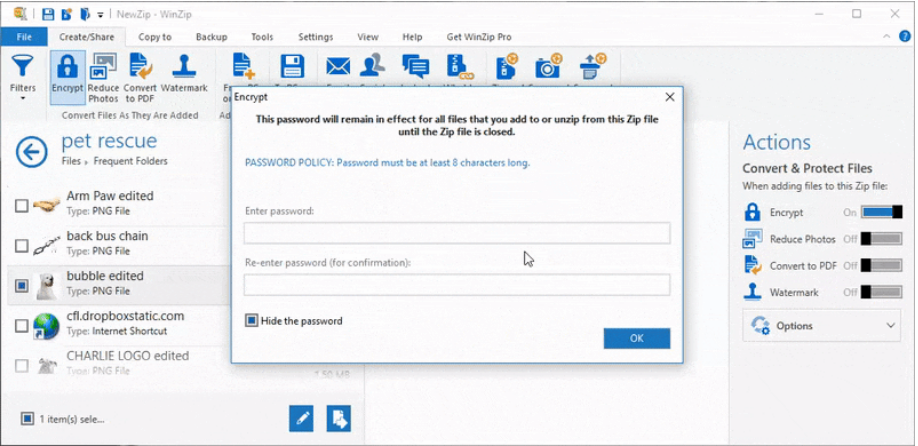Click the camera ribbon icon

coord(549,66)
